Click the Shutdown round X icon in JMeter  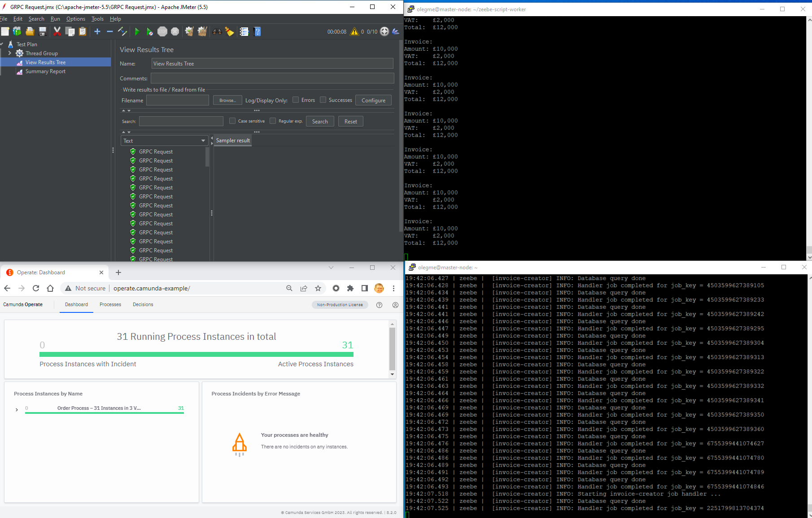pyautogui.click(x=175, y=31)
